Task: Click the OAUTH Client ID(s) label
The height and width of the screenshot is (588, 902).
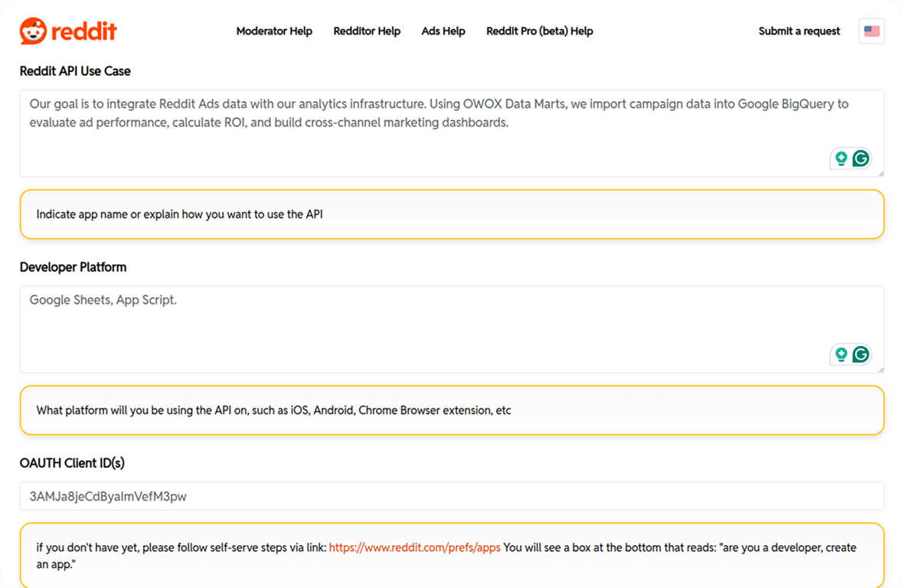Action: pyautogui.click(x=72, y=463)
